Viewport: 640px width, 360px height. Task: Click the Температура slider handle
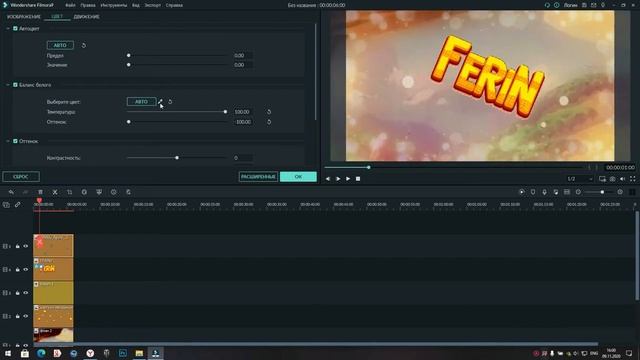point(225,112)
